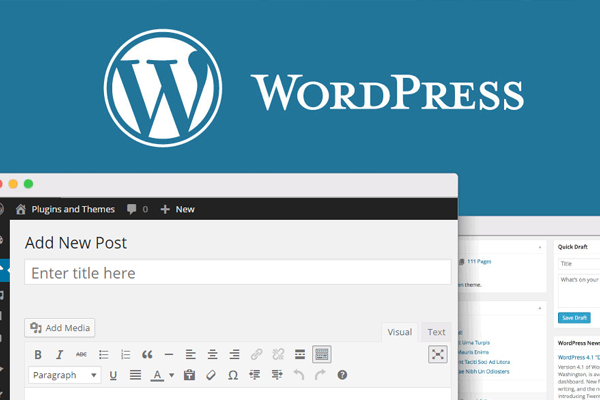This screenshot has width=600, height=400.
Task: Increase the paragraph indent
Action: (x=277, y=375)
